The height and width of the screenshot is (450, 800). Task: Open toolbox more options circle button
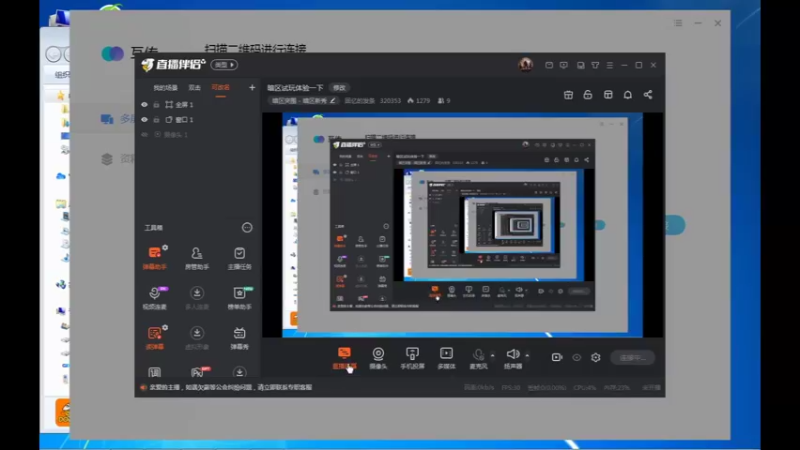tap(247, 228)
